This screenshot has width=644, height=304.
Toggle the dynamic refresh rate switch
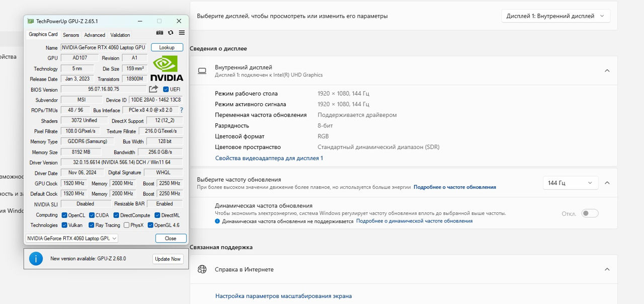coord(590,213)
